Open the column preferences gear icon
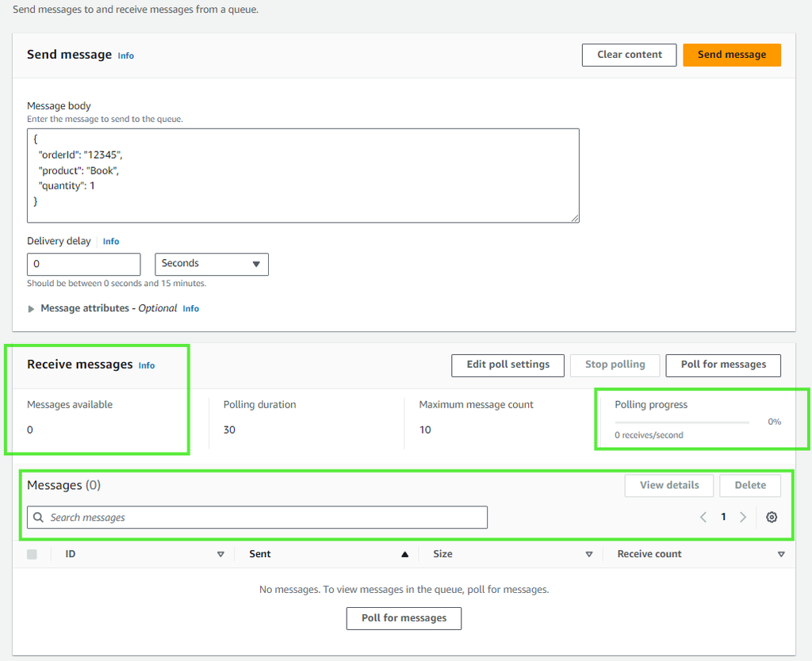This screenshot has height=661, width=812. point(771,517)
